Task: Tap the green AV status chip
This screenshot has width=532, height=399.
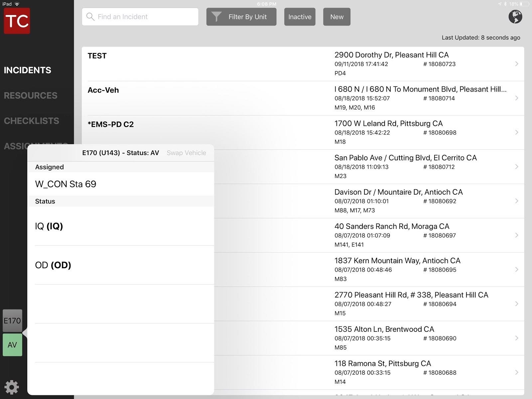Action: pyautogui.click(x=12, y=345)
